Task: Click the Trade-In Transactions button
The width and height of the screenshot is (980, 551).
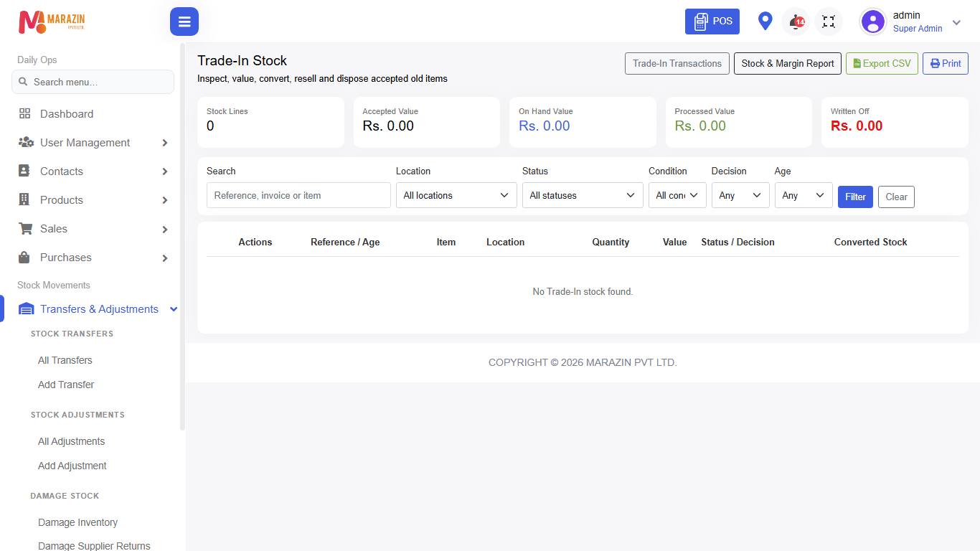Action: [x=677, y=63]
